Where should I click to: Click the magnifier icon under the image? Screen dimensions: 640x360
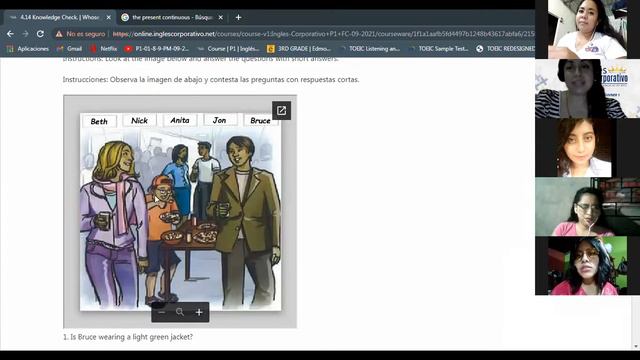(180, 312)
